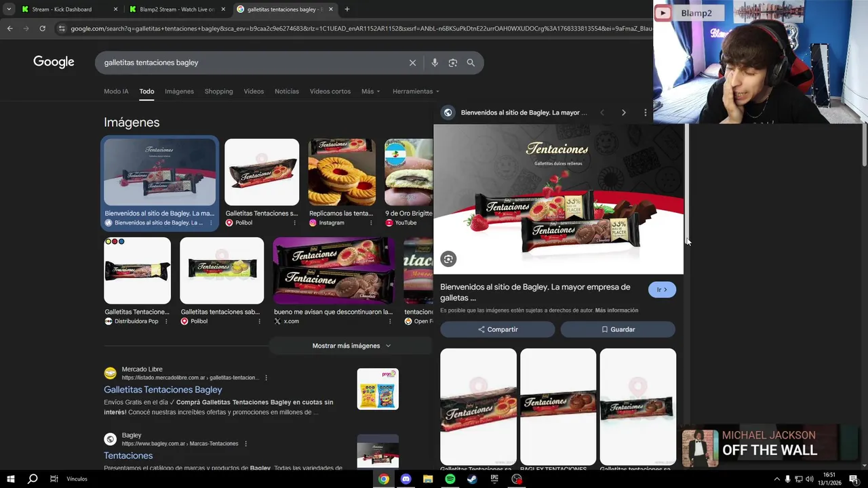This screenshot has height=488, width=868.
Task: Go to the Google logo homepage
Action: (x=54, y=62)
